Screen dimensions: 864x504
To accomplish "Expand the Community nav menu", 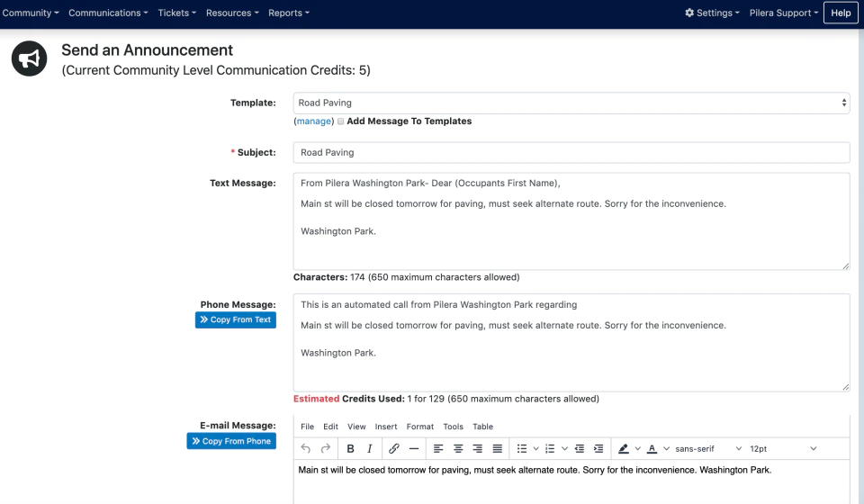I will pos(31,13).
